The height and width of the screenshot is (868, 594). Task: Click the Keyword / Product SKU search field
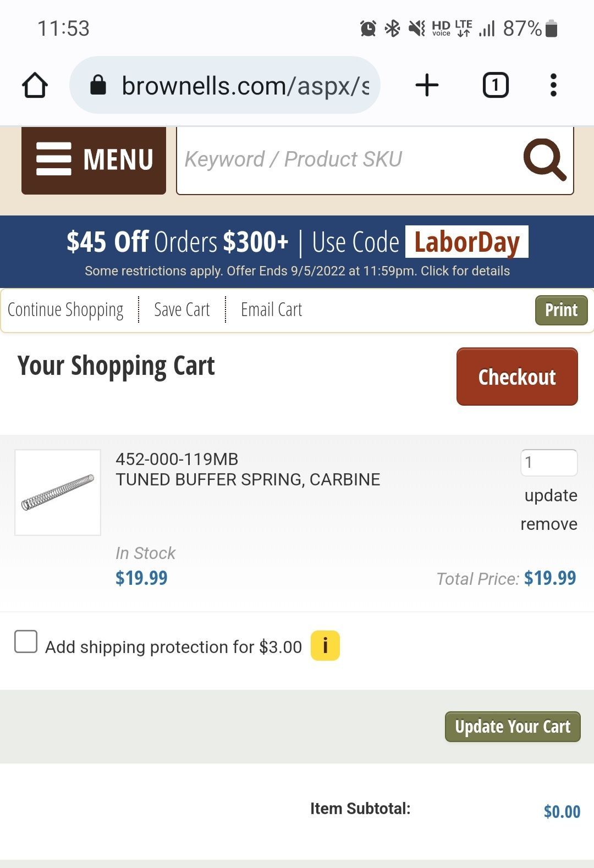(346, 159)
